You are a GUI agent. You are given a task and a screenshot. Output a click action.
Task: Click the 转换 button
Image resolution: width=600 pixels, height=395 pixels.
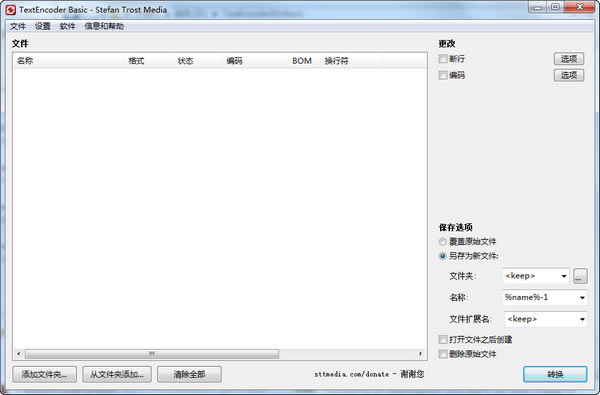coord(555,374)
